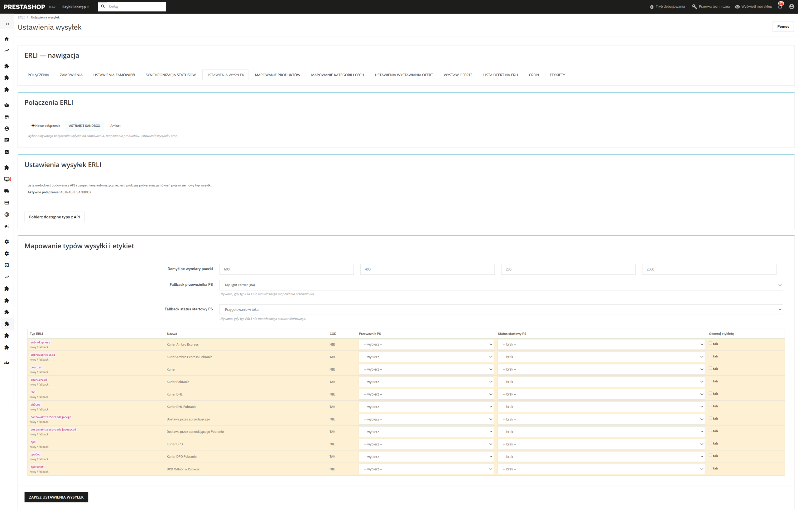Open Status startowy dropdown for Kurier DHL row

[x=601, y=394]
